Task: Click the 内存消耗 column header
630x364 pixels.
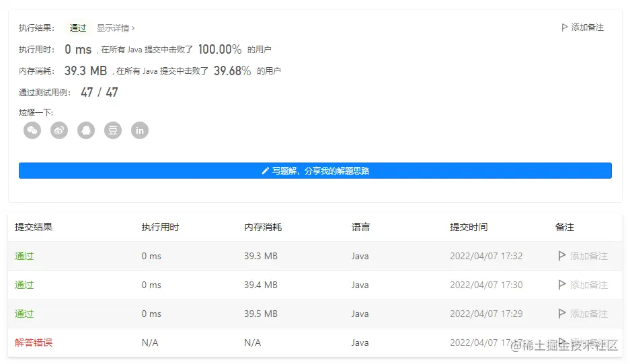Action: tap(263, 227)
